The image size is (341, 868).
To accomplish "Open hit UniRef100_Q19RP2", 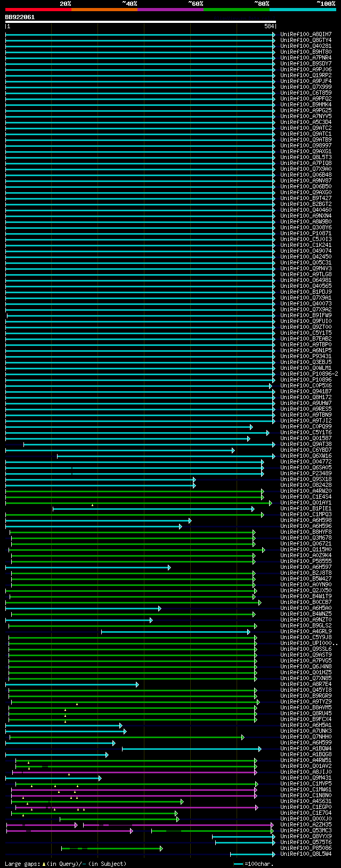I will point(306,75).
